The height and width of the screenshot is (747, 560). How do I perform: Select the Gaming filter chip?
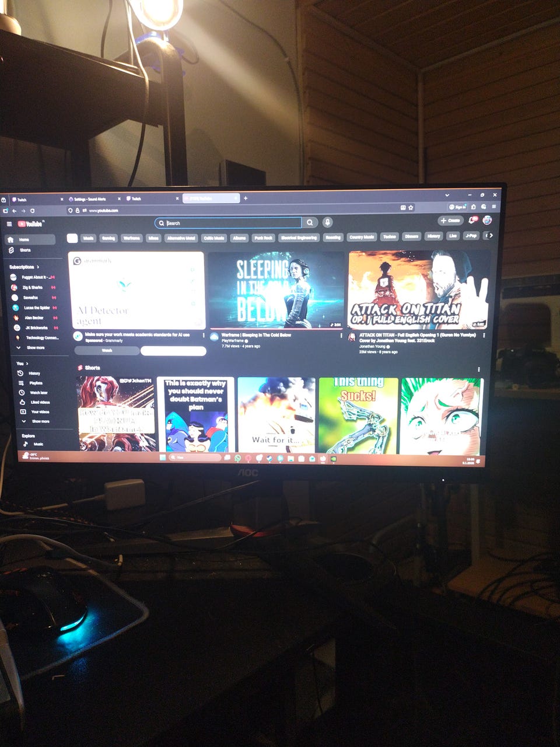pyautogui.click(x=108, y=238)
